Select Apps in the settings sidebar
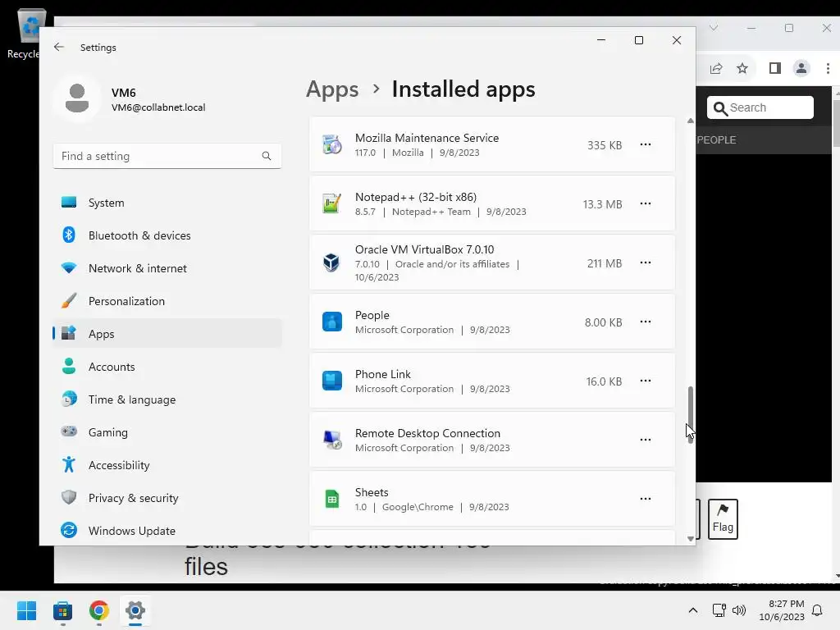This screenshot has height=630, width=840. [x=167, y=334]
